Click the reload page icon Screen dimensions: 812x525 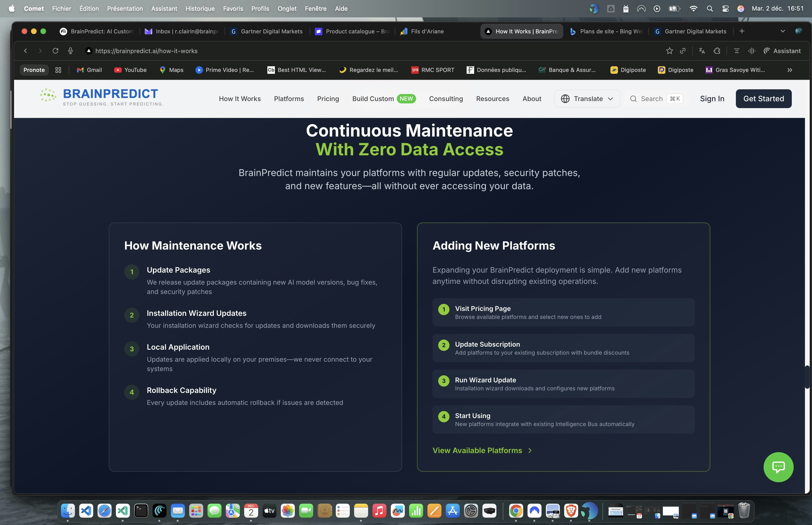click(x=55, y=51)
